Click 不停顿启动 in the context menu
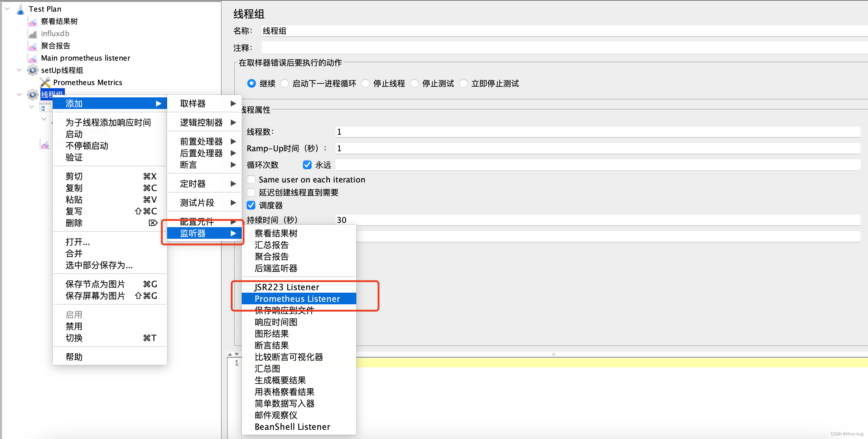The width and height of the screenshot is (868, 439). click(87, 145)
